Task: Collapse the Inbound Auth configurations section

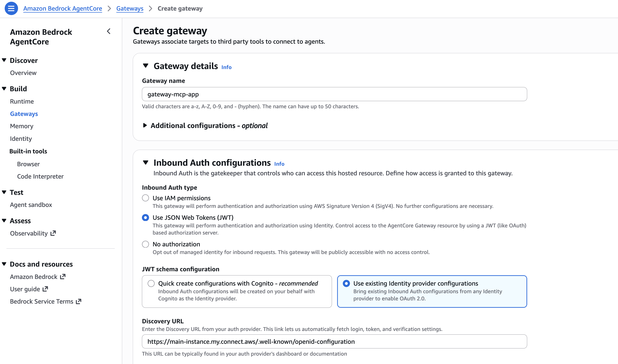Action: [x=146, y=163]
